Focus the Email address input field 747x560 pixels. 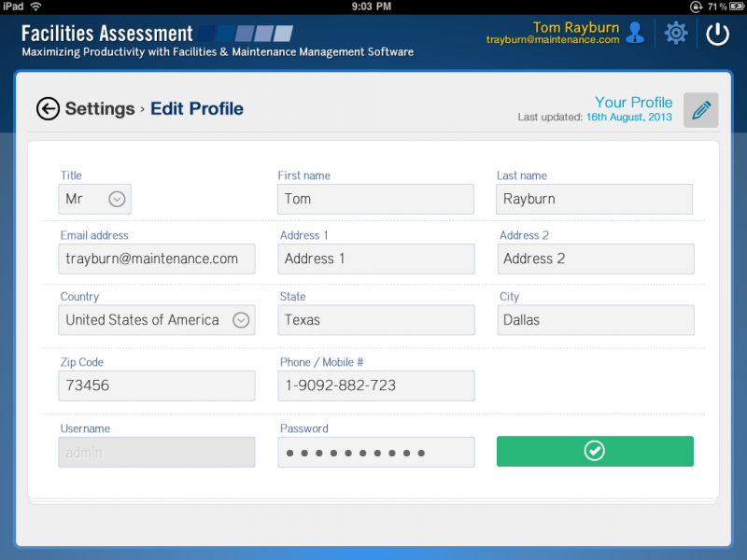coord(157,259)
